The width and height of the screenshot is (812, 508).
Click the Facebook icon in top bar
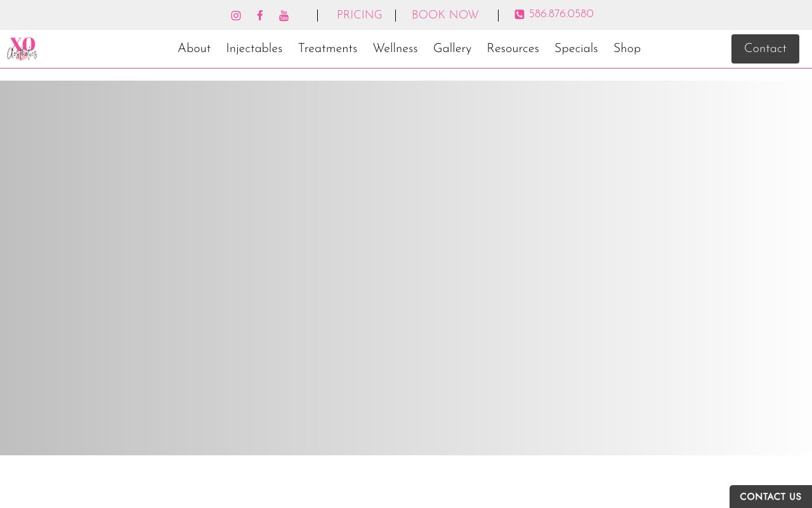(x=260, y=16)
